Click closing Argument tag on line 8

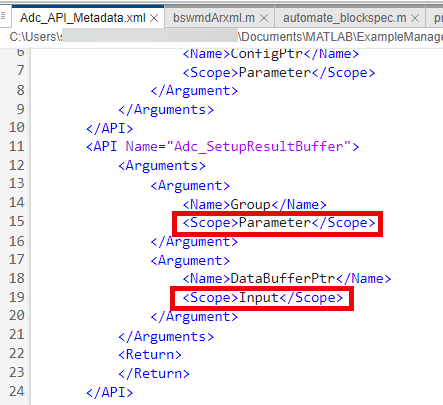[194, 91]
